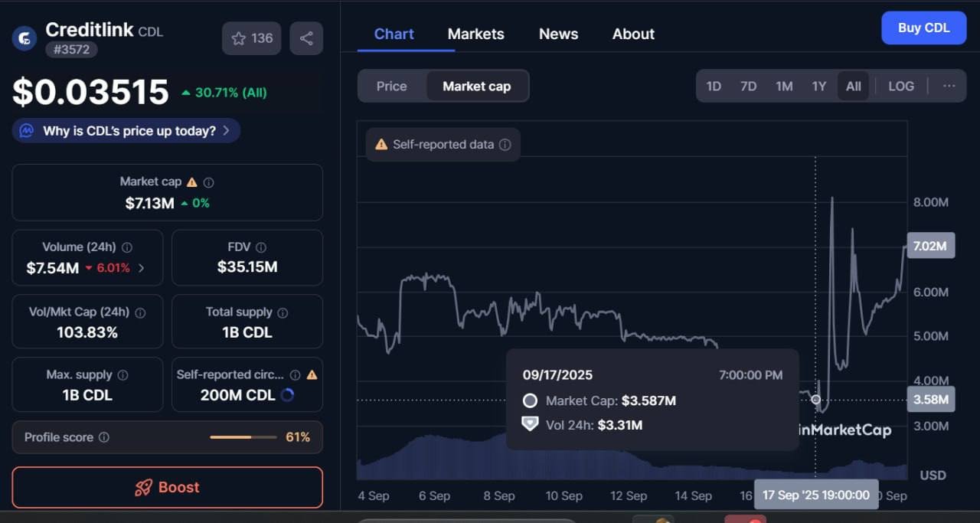The image size is (980, 523).
Task: Switch to the Markets tab
Action: tap(475, 34)
